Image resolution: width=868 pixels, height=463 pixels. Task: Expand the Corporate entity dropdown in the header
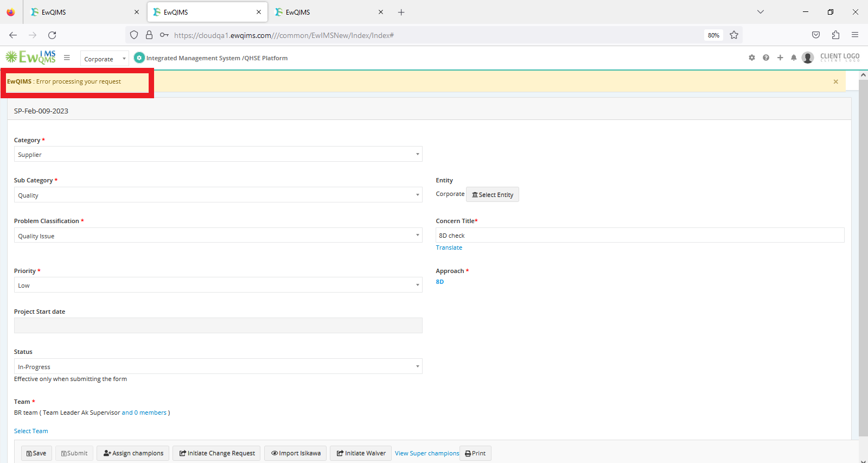click(x=105, y=59)
